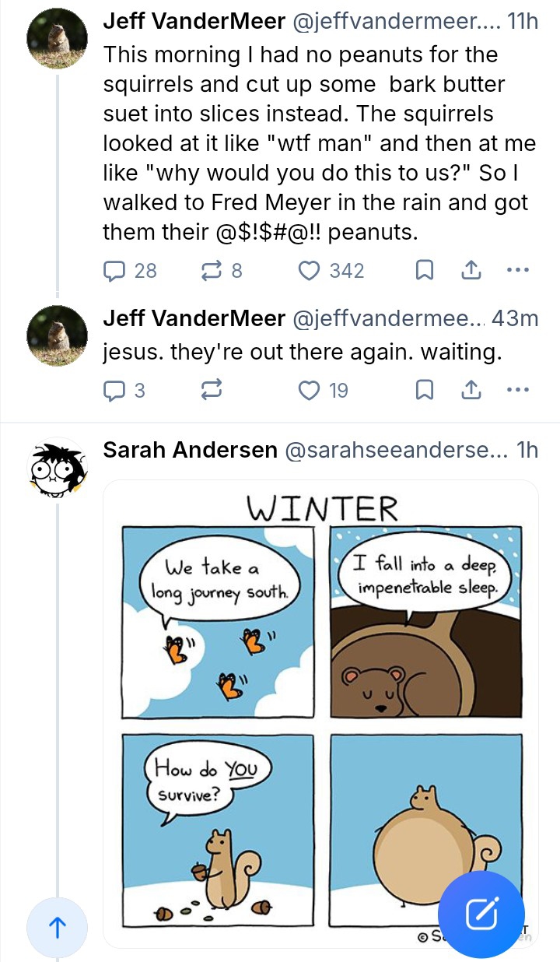Share the "out there again. waiting." post
The image size is (560, 962).
[471, 390]
